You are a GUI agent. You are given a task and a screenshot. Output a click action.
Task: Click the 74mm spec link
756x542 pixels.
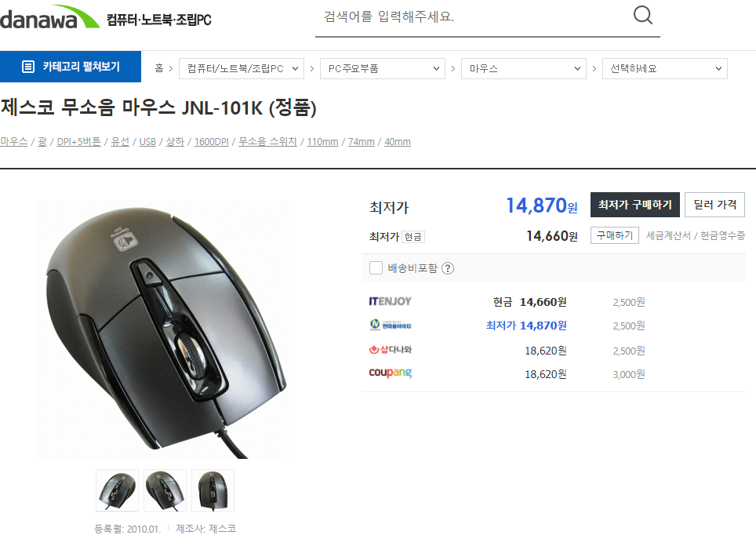(361, 142)
